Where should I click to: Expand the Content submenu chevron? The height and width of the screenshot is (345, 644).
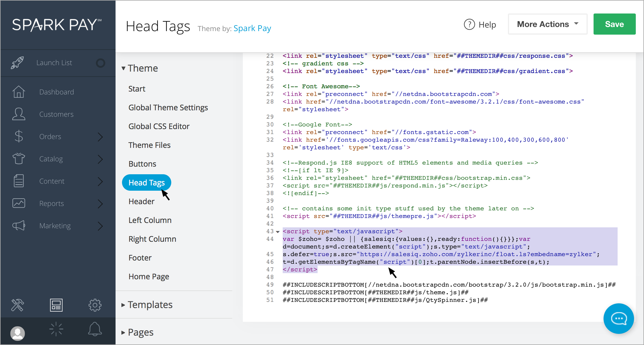[x=100, y=181]
